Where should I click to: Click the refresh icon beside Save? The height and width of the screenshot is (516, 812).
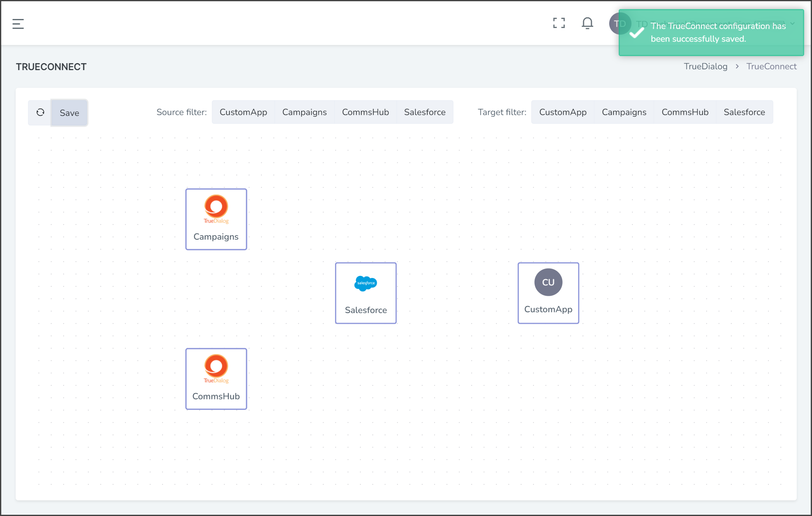(x=40, y=112)
